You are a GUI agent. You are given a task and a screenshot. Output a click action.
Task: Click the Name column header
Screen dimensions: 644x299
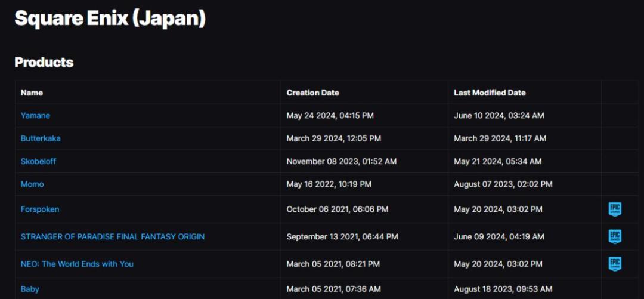(x=32, y=93)
